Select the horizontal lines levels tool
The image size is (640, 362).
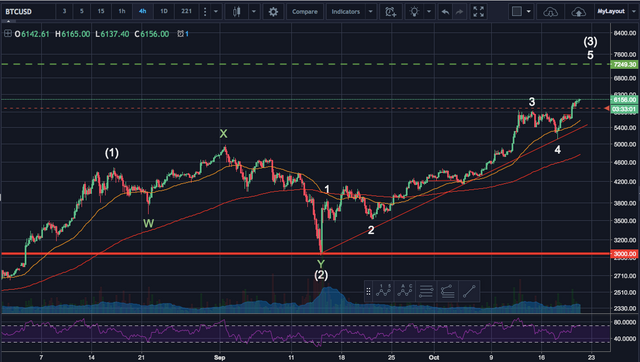click(426, 291)
